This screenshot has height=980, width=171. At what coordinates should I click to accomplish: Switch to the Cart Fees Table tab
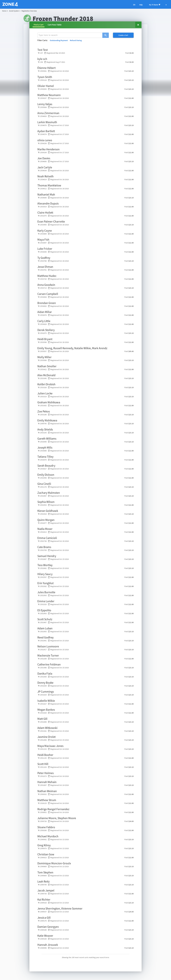[x=54, y=25]
